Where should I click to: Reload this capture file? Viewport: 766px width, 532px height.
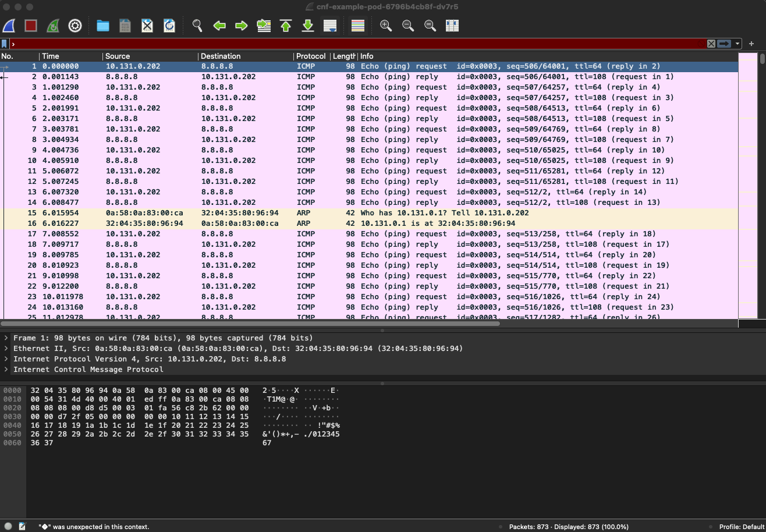click(169, 26)
